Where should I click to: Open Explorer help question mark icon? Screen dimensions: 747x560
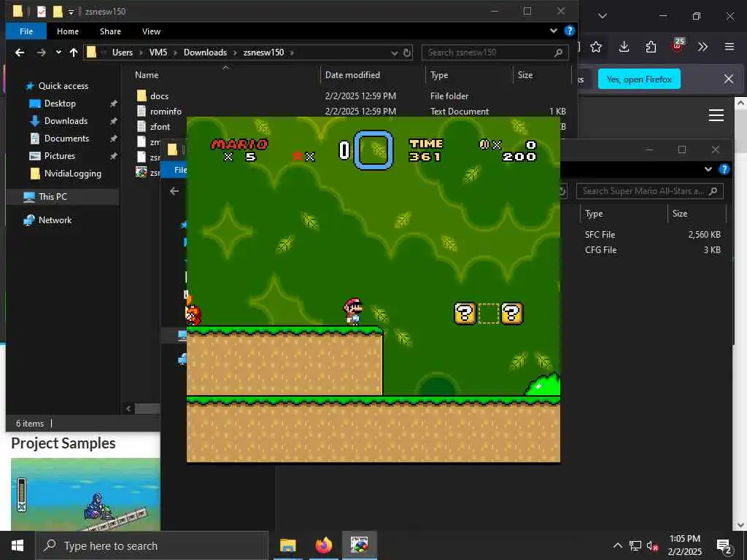(x=569, y=31)
